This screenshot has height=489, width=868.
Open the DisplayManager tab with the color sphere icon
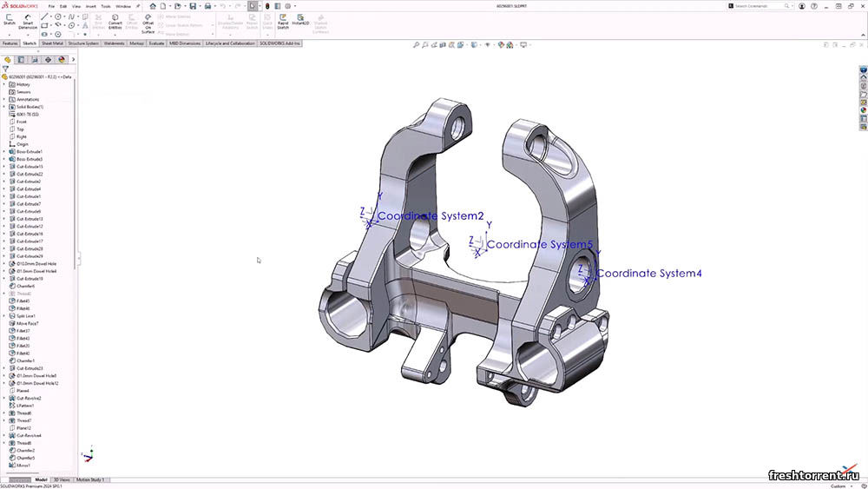tap(60, 60)
